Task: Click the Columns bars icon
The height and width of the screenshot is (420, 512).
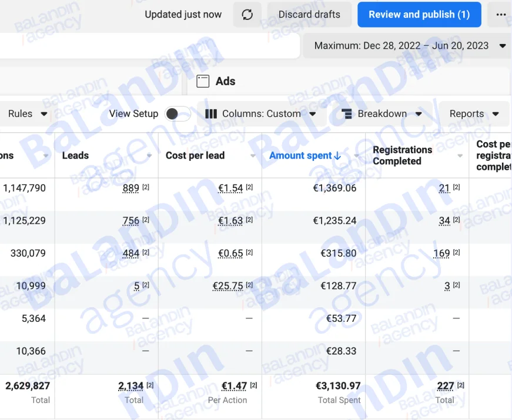Action: (211, 114)
